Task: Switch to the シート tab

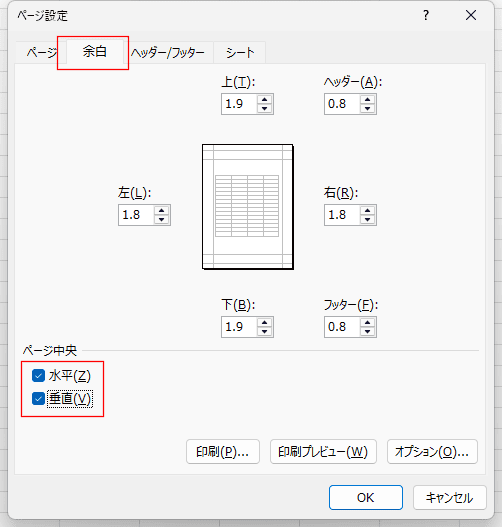Action: (240, 53)
